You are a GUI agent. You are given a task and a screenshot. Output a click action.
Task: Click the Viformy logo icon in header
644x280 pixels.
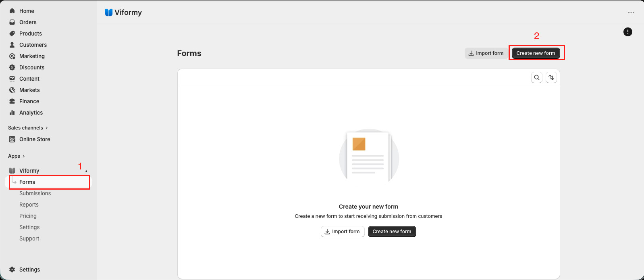coord(108,13)
